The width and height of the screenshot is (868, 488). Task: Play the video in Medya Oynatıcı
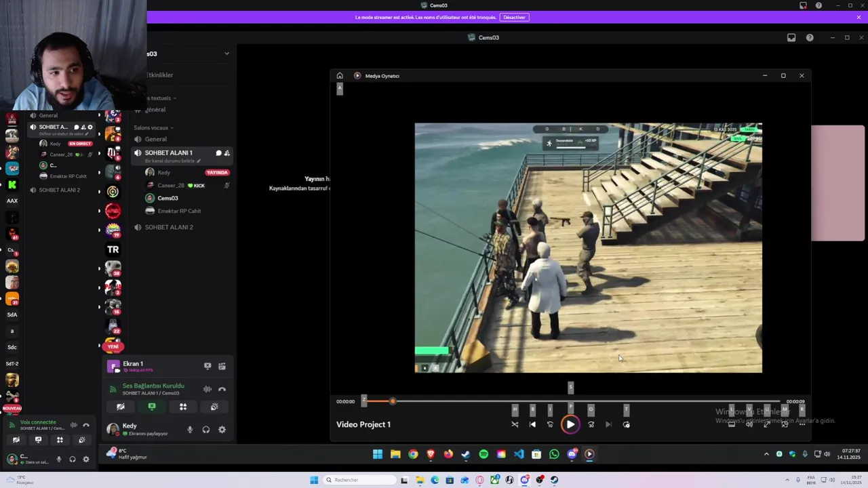[570, 424]
